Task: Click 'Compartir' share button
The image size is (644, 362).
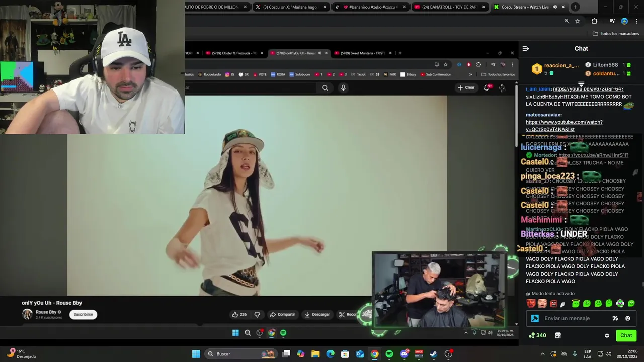Action: (x=283, y=315)
